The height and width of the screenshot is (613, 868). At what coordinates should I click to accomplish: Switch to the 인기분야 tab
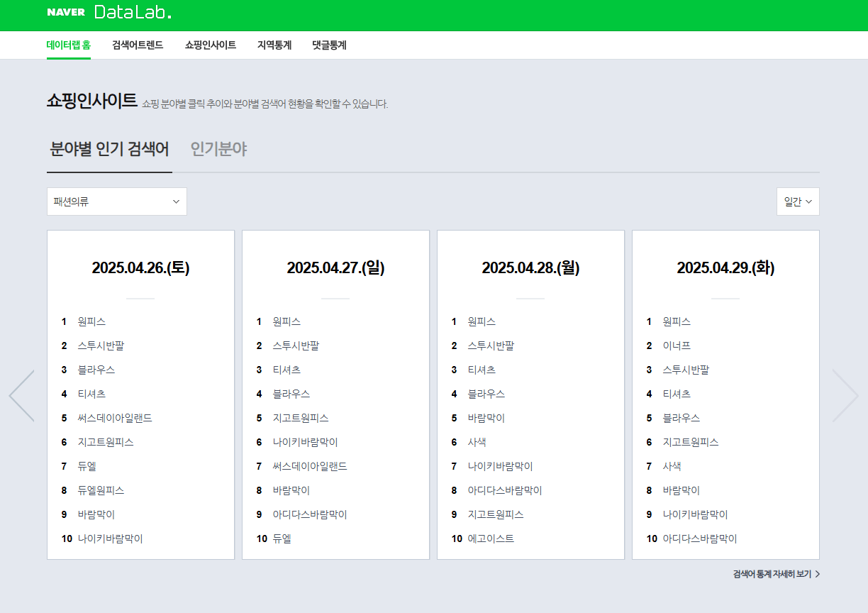click(218, 150)
